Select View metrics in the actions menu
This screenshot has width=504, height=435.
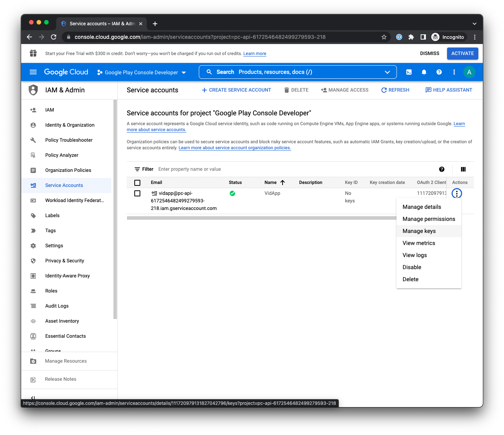(429, 243)
